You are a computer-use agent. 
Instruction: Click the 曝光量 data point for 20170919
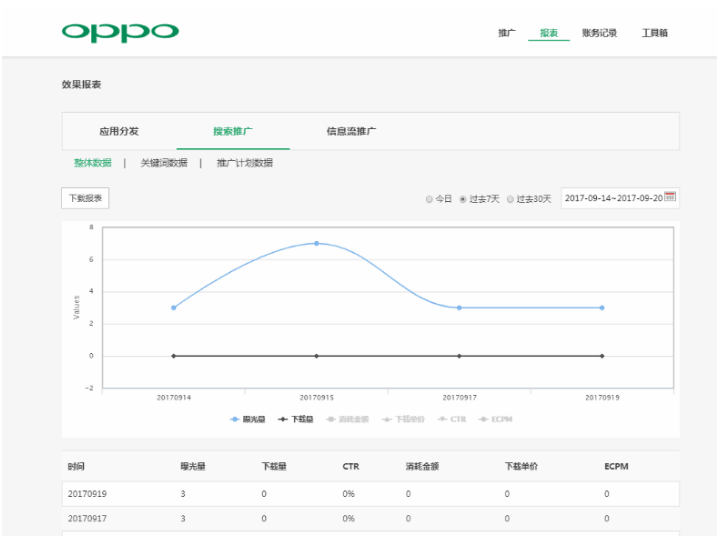pos(602,308)
